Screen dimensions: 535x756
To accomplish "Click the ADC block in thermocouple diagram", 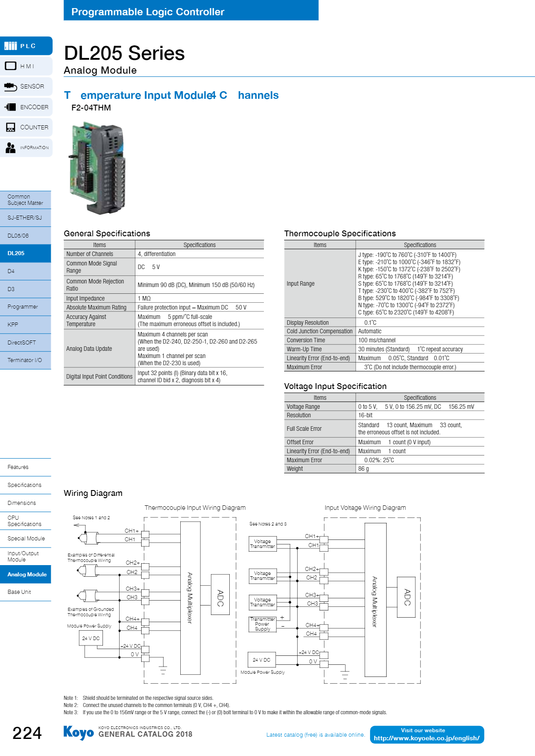I will click(220, 595).
